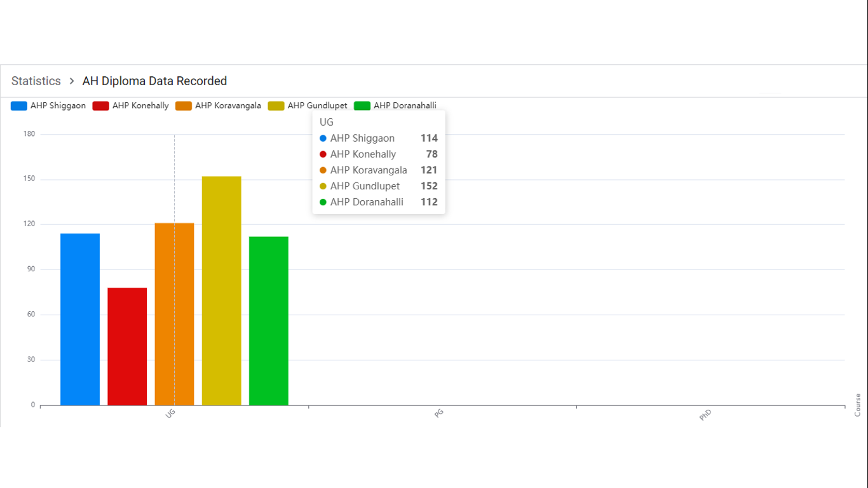868x488 pixels.
Task: Click AH Diploma Data Recorded breadcrumb title
Action: pyautogui.click(x=154, y=81)
